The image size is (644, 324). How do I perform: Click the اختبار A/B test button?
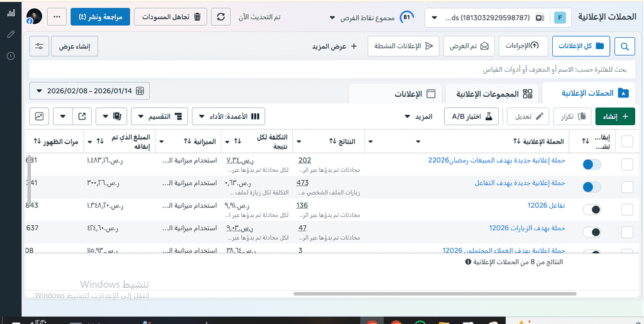click(x=472, y=116)
